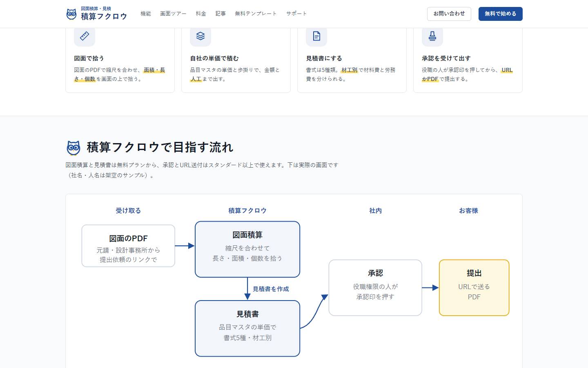This screenshot has width=588, height=368.
Task: Open the サポート nav link
Action: [x=296, y=13]
